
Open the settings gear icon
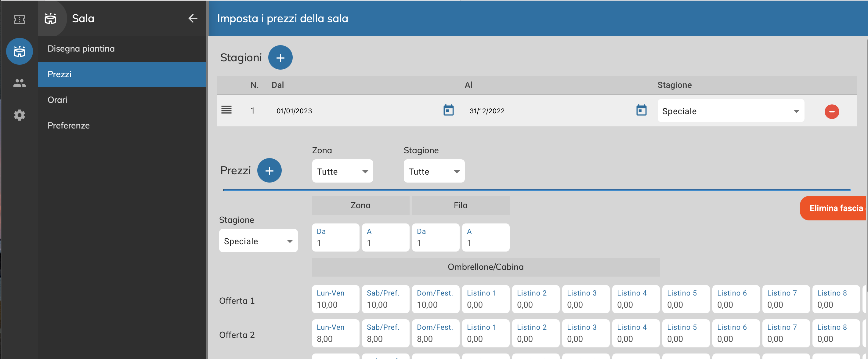(x=19, y=115)
